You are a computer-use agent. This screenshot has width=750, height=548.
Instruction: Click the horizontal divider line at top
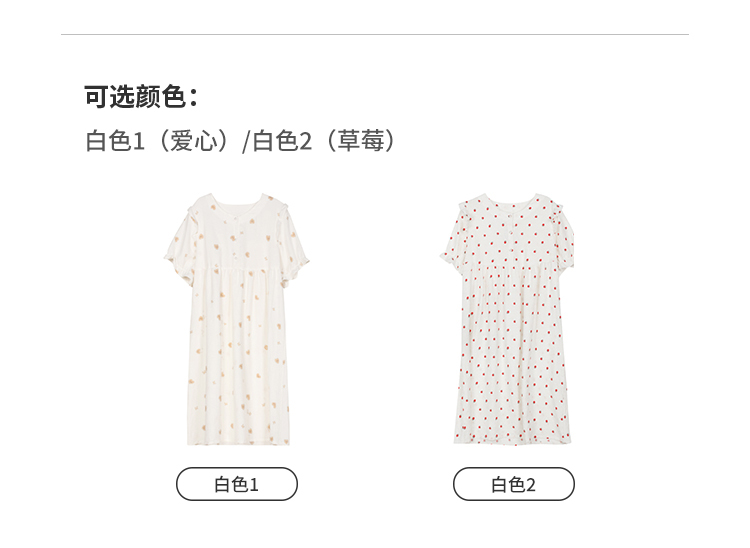(375, 34)
